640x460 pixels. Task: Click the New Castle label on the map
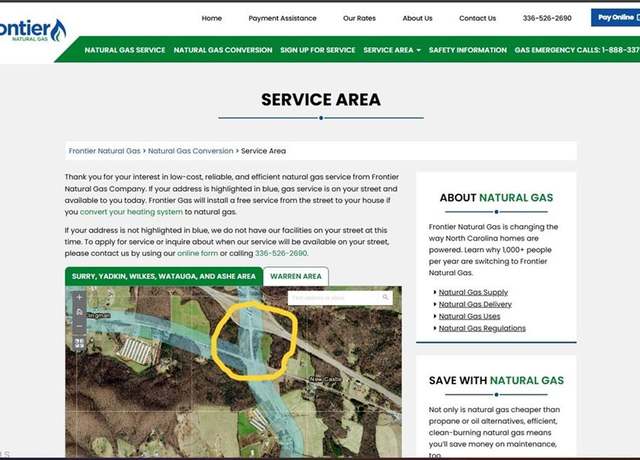(325, 379)
